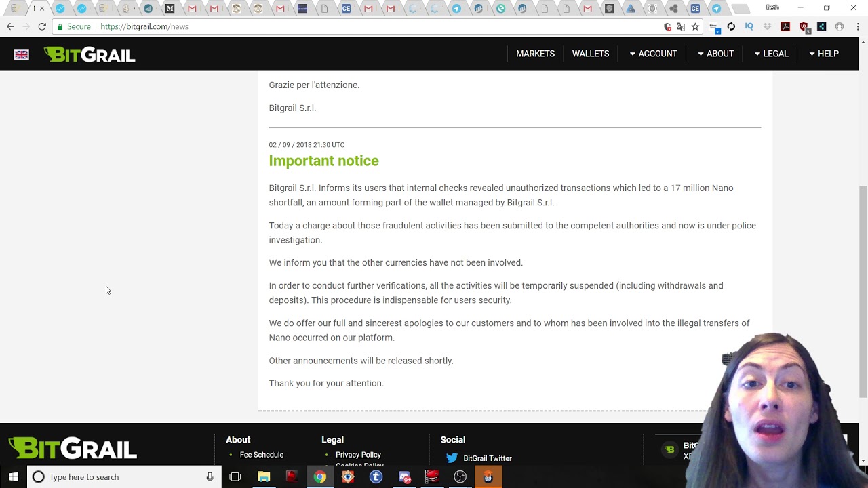Close the active browser tab
Viewport: 868px width, 488px height.
41,9
